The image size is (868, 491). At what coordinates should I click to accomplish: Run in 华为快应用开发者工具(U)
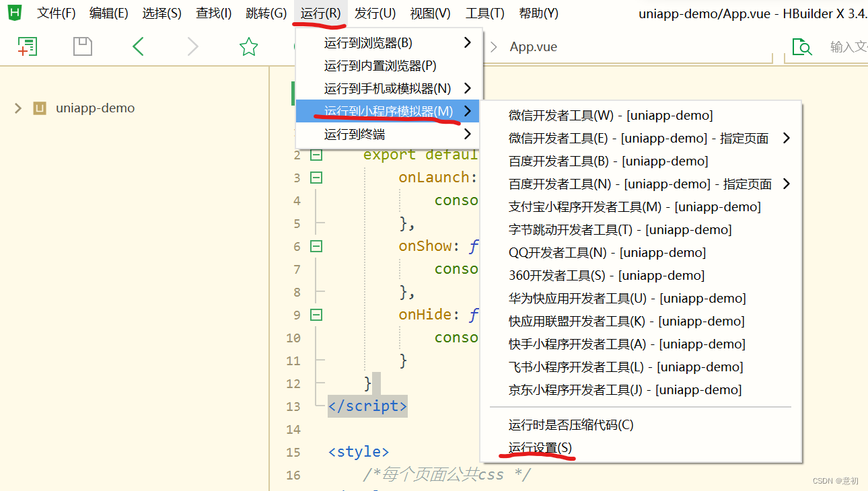coord(641,299)
